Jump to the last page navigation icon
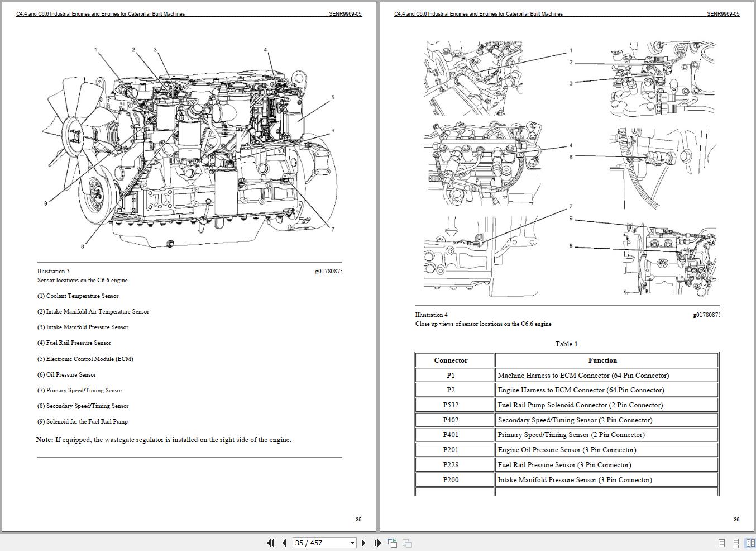This screenshot has height=551, width=756. pyautogui.click(x=378, y=543)
